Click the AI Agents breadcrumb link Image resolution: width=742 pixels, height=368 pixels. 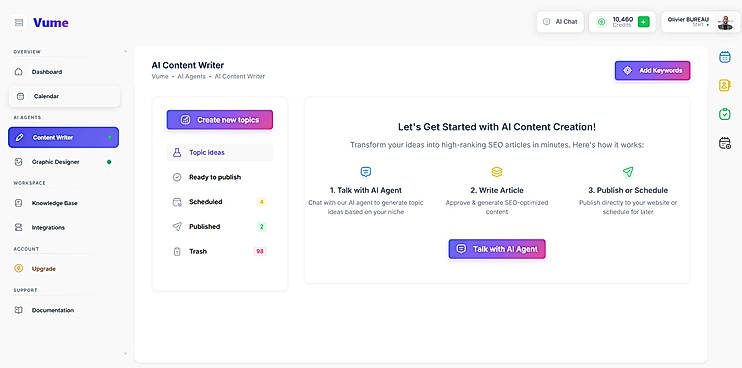191,76
